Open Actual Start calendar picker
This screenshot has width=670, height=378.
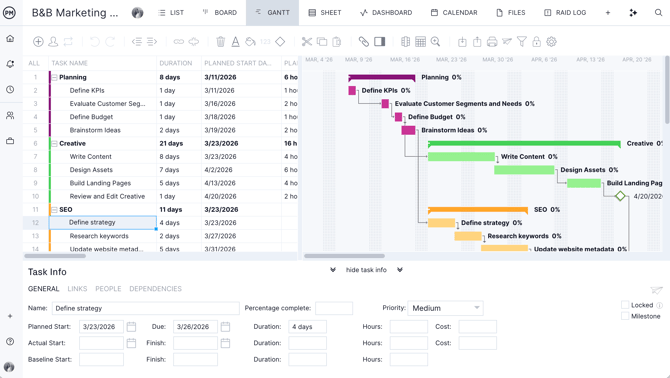pyautogui.click(x=131, y=343)
